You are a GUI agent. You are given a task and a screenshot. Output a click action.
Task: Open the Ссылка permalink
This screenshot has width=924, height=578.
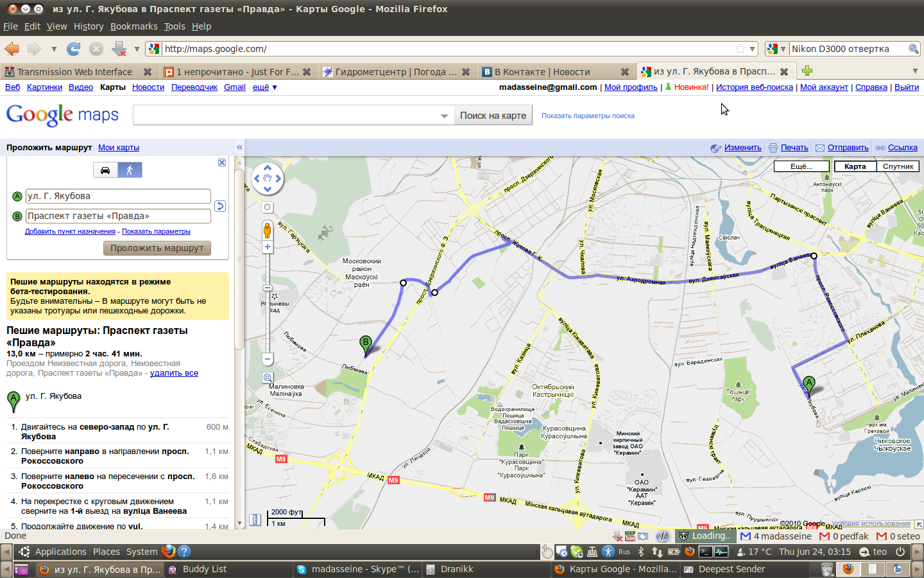pyautogui.click(x=902, y=148)
